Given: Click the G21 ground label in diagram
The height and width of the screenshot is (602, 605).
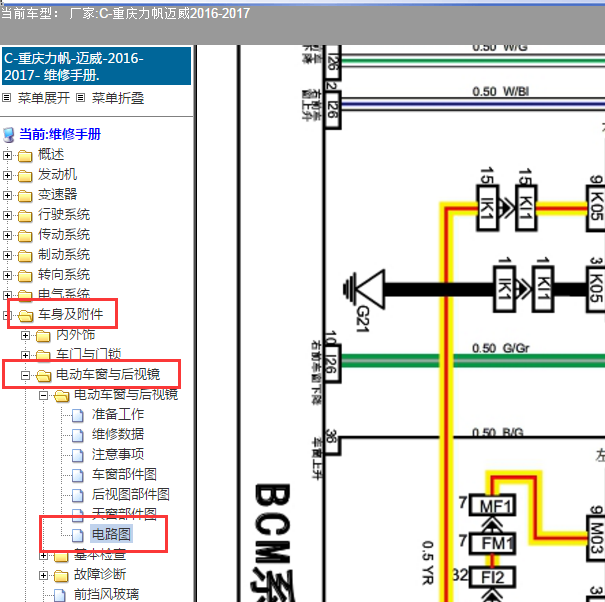Looking at the screenshot, I should pos(363,319).
